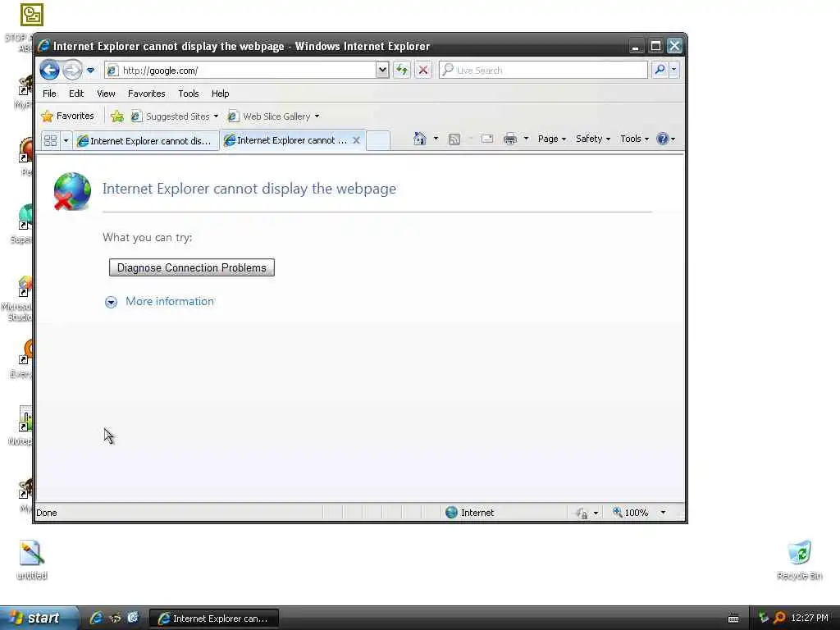
Task: Open the Favorites menu
Action: [x=146, y=94]
